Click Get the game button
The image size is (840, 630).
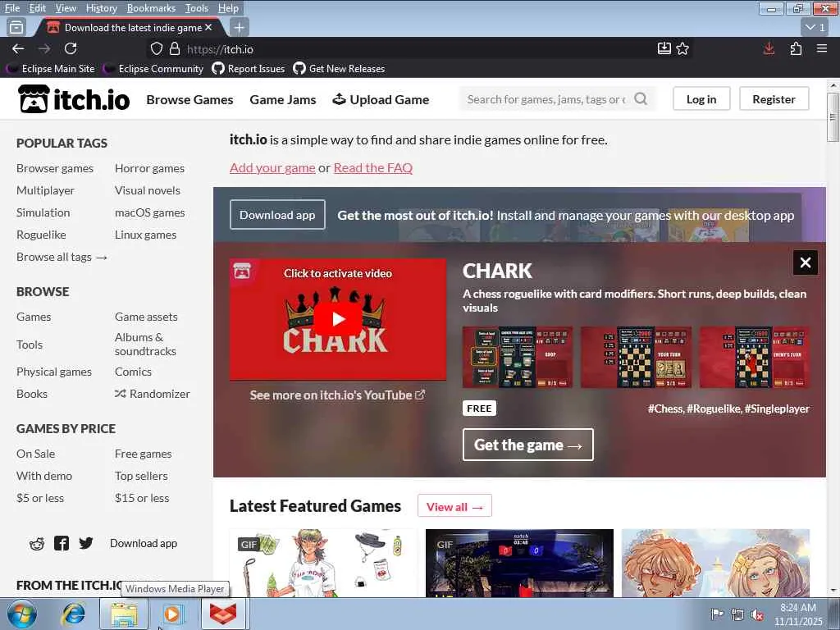point(527,445)
